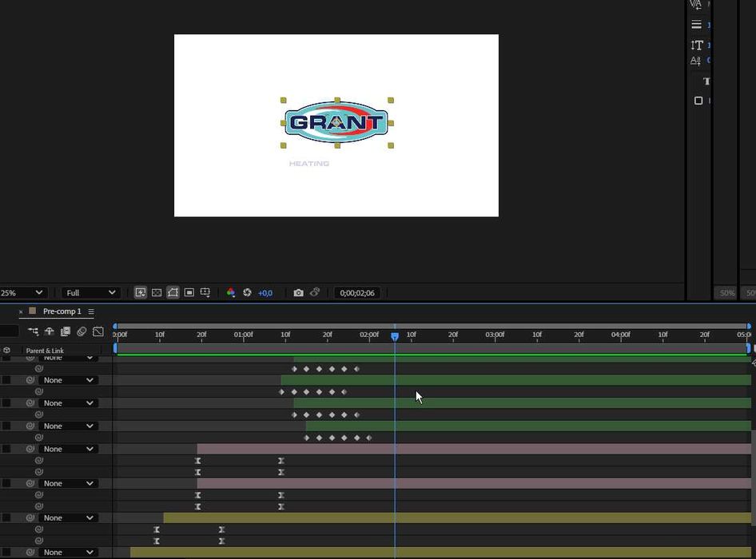Click the Parent & Link column header

pos(45,351)
